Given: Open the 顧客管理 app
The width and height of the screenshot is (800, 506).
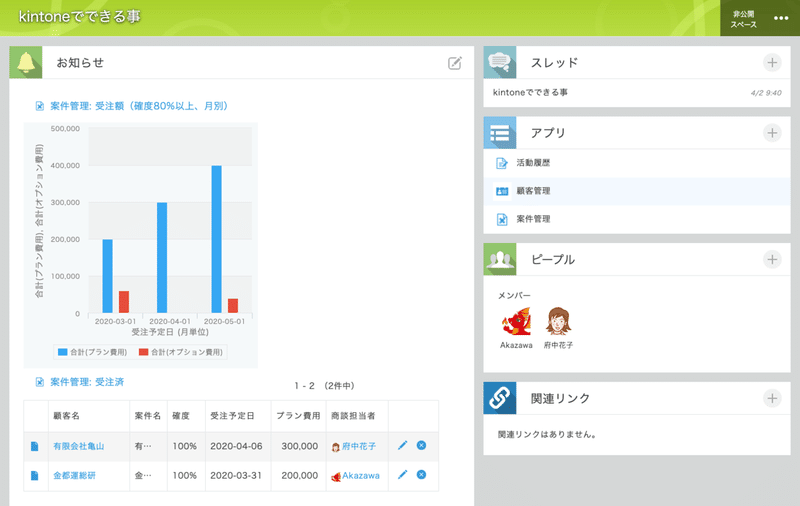Looking at the screenshot, I should (x=533, y=191).
